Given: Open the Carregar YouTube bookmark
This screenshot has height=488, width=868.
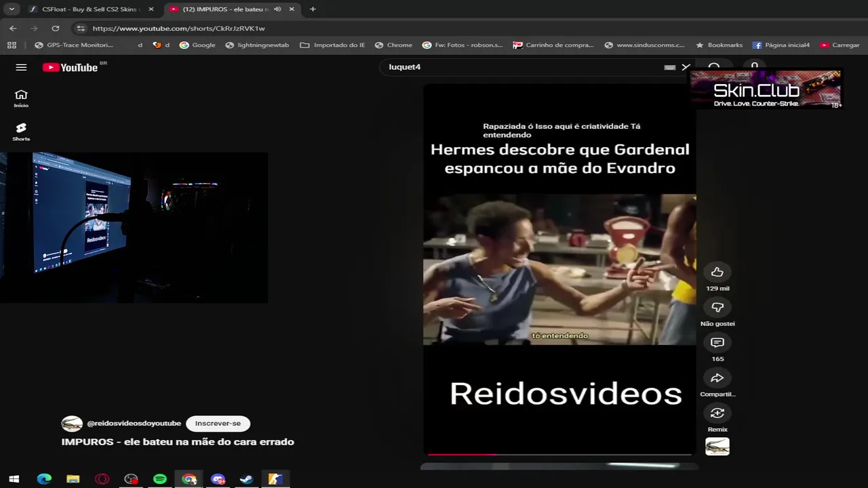Looking at the screenshot, I should pyautogui.click(x=840, y=45).
